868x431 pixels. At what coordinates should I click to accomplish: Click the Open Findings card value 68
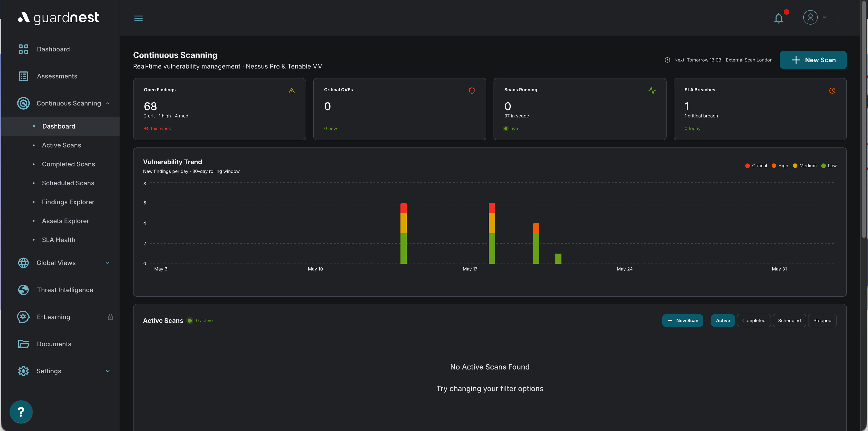tap(150, 106)
